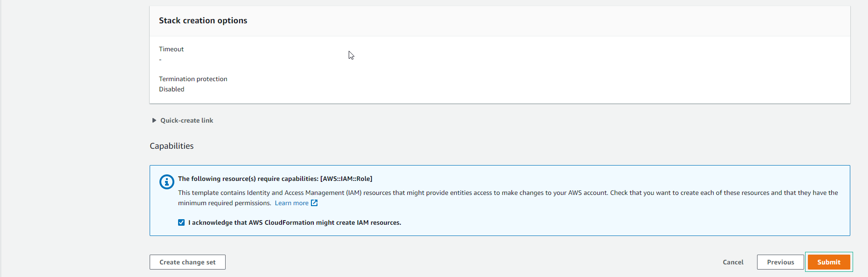Cancel the stack creation
This screenshot has width=868, height=277.
pyautogui.click(x=733, y=262)
